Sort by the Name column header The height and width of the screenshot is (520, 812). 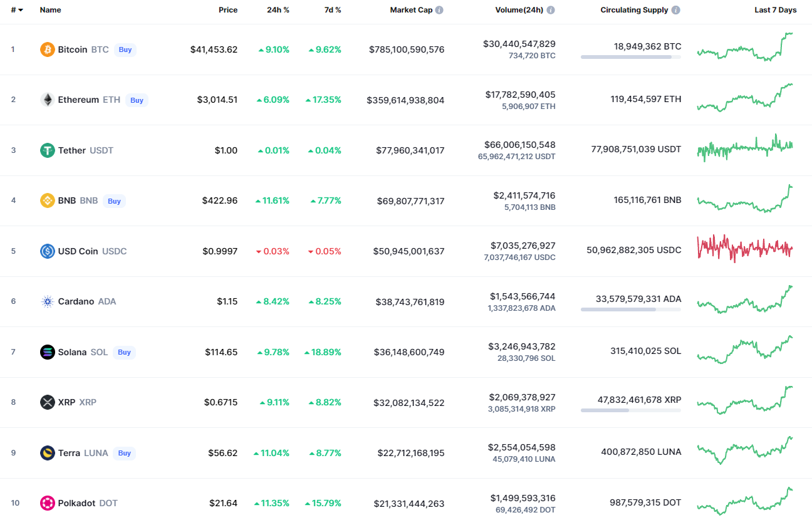(50, 10)
